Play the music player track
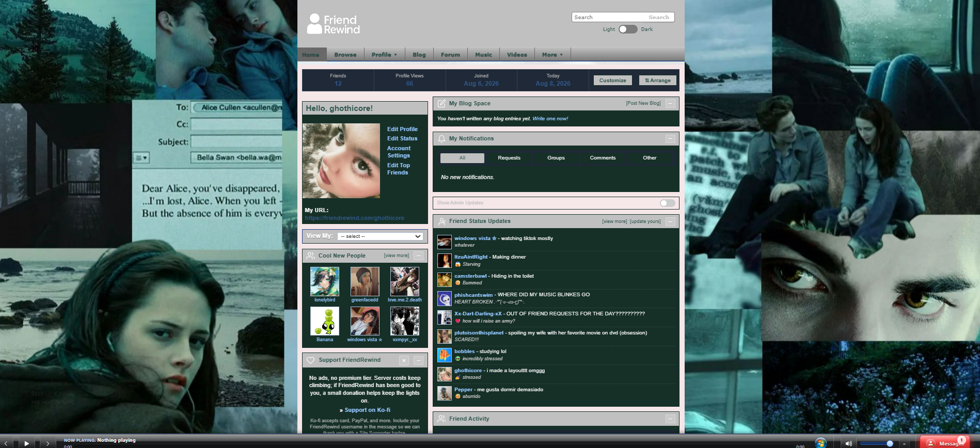Image resolution: width=980 pixels, height=448 pixels. [x=27, y=443]
